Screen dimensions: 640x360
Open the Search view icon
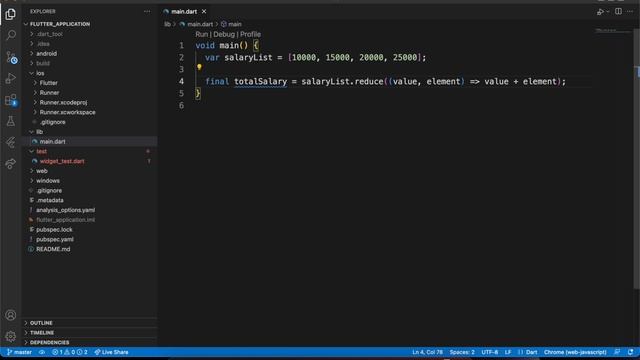[x=11, y=35]
